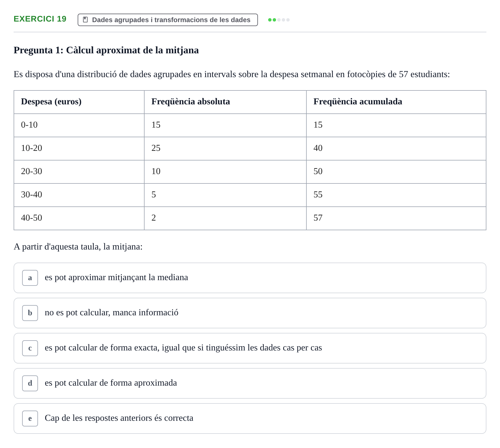This screenshot has height=448, width=500.
Task: Click absolute frequency 10 cell
Action: pos(225,172)
